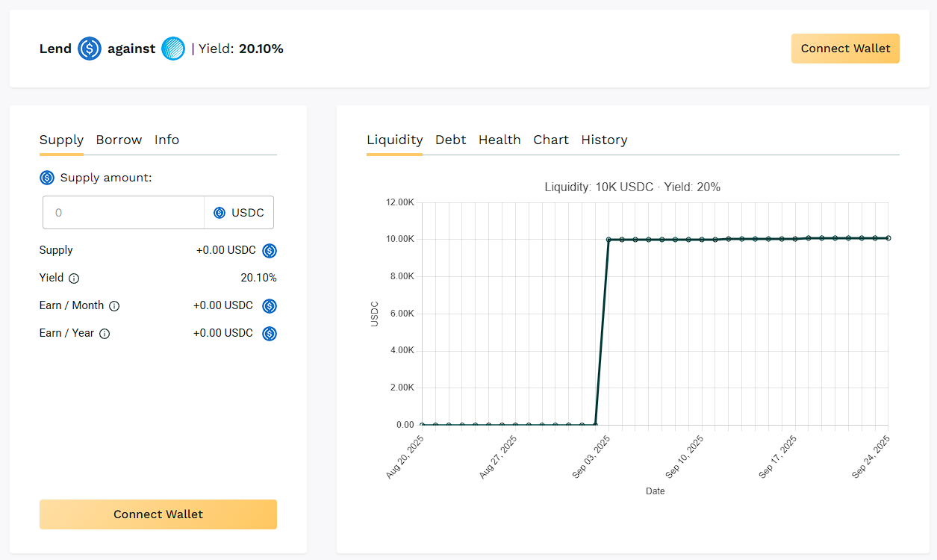Open the Info tab
The image size is (937, 560).
point(166,140)
